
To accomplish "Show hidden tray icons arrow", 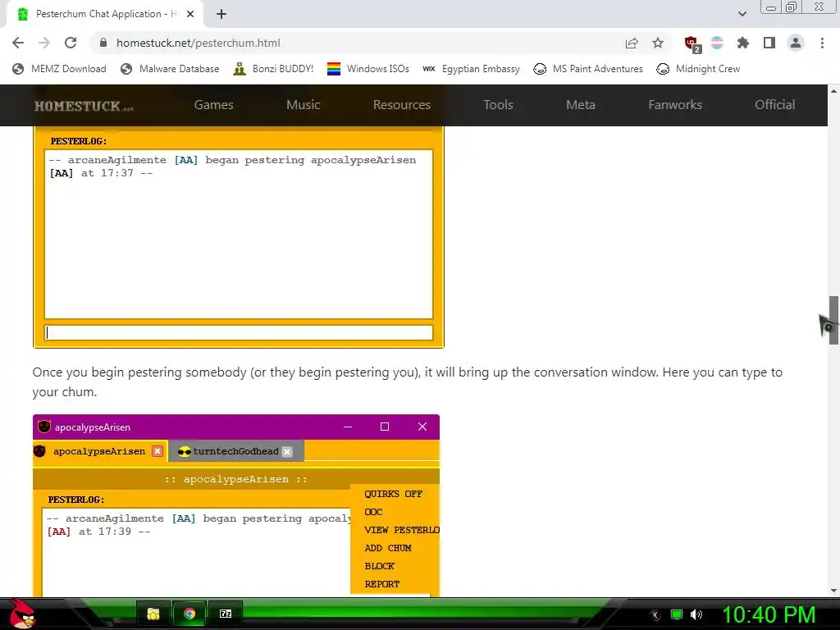I will (x=655, y=615).
